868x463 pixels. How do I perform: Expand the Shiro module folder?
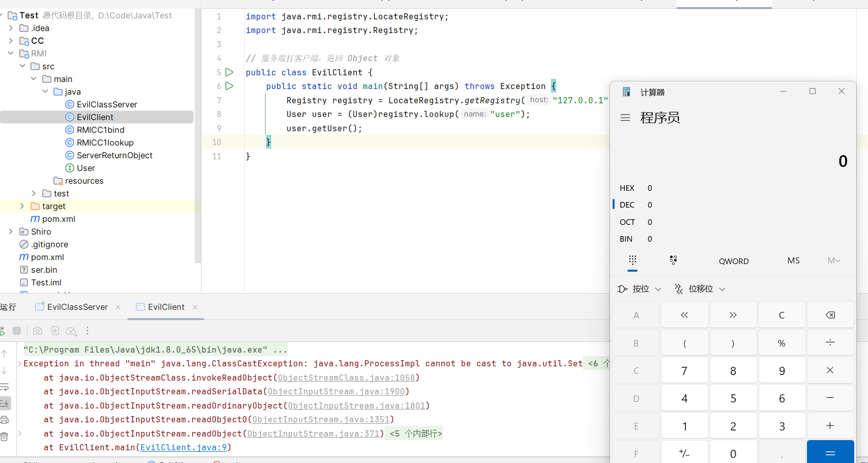pyautogui.click(x=11, y=231)
